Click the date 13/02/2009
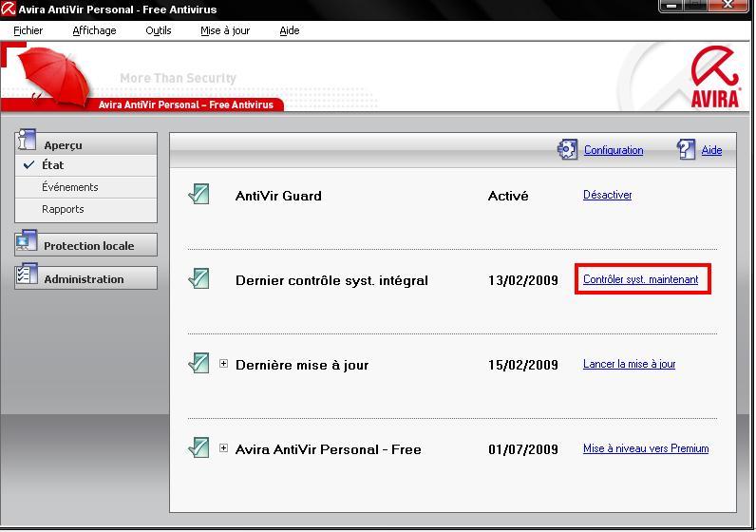This screenshot has height=532, width=756. 523,280
